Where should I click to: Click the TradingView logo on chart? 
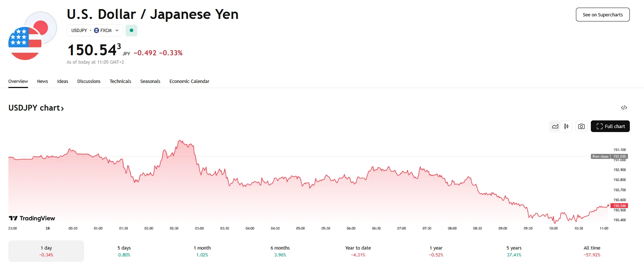tap(32, 218)
